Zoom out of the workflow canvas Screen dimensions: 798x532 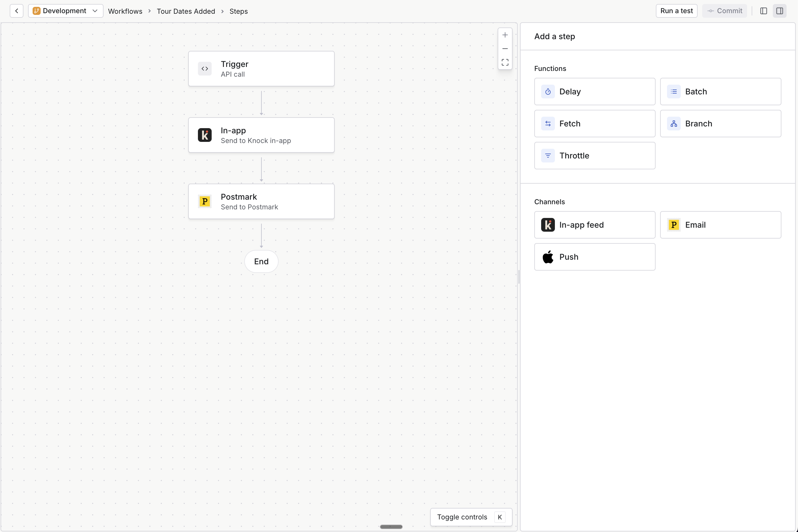point(505,49)
